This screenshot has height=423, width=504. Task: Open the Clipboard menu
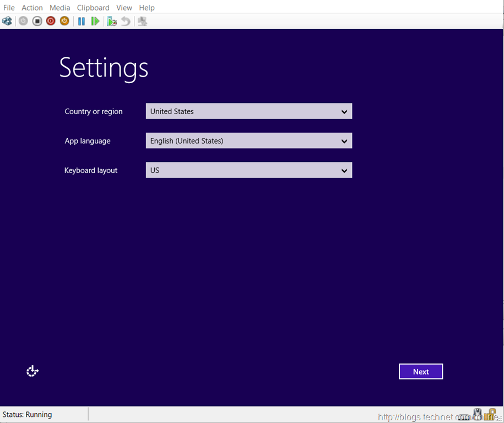(93, 8)
